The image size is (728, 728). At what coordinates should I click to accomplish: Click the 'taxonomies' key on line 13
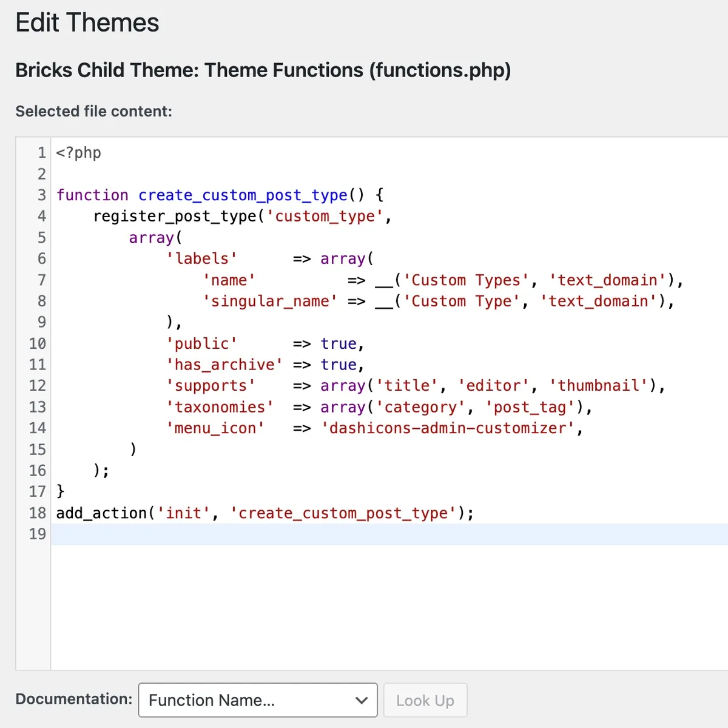[220, 407]
